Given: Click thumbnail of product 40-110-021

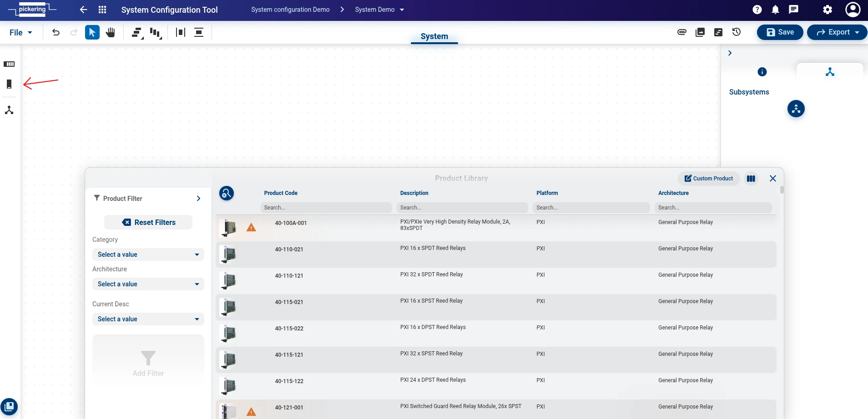Looking at the screenshot, I should 228,254.
